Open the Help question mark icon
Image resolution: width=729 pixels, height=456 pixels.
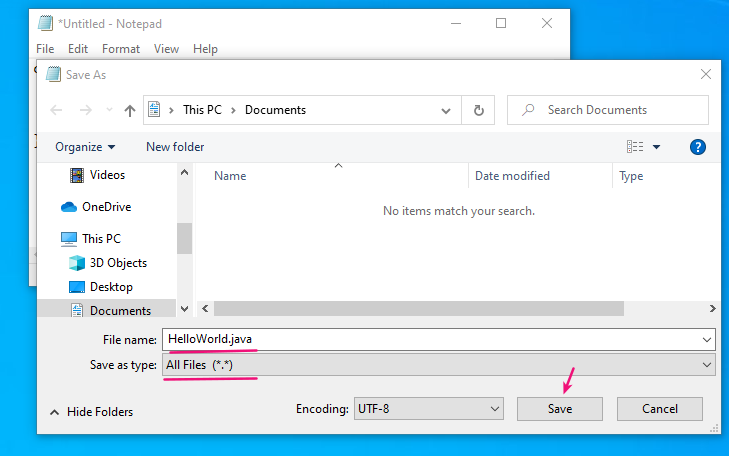coord(698,147)
